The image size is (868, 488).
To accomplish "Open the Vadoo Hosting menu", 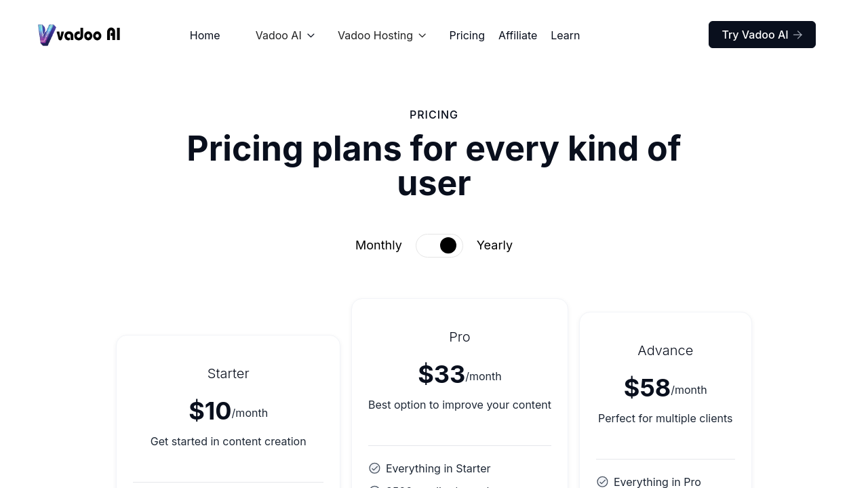I will [x=375, y=35].
